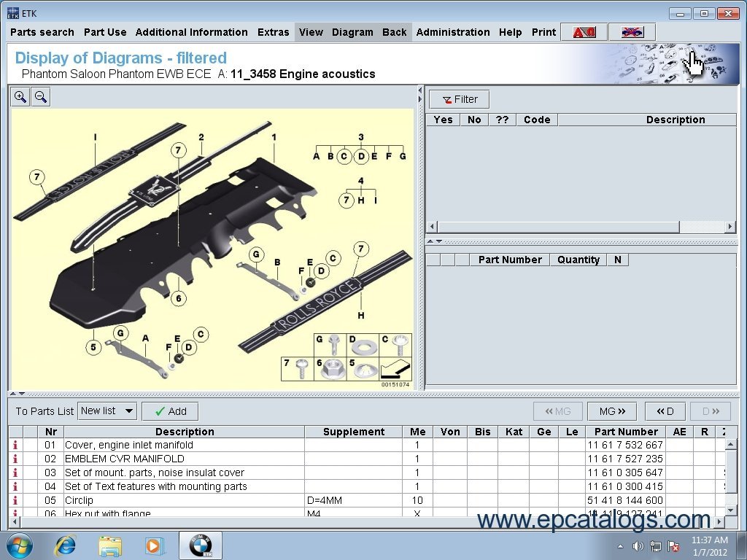Viewport: 747px width, 560px height.
Task: Click the Filter button
Action: click(x=460, y=99)
